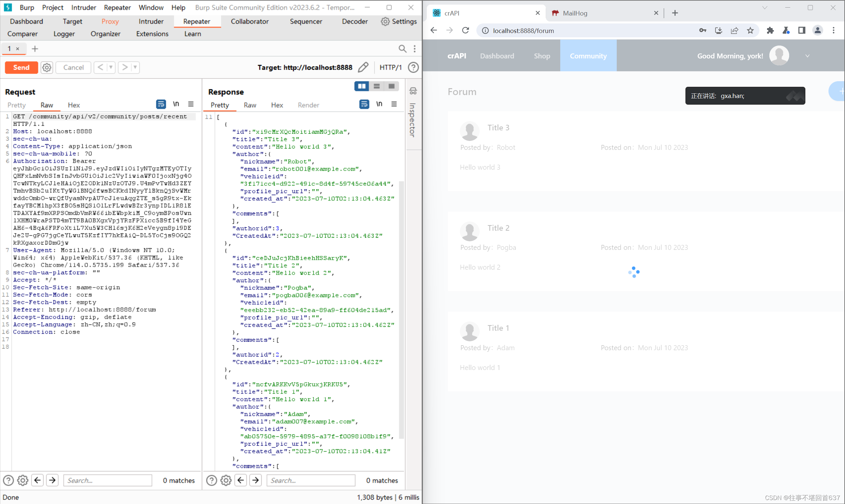The width and height of the screenshot is (845, 504).
Task: Open the Render response tab
Action: (x=308, y=105)
